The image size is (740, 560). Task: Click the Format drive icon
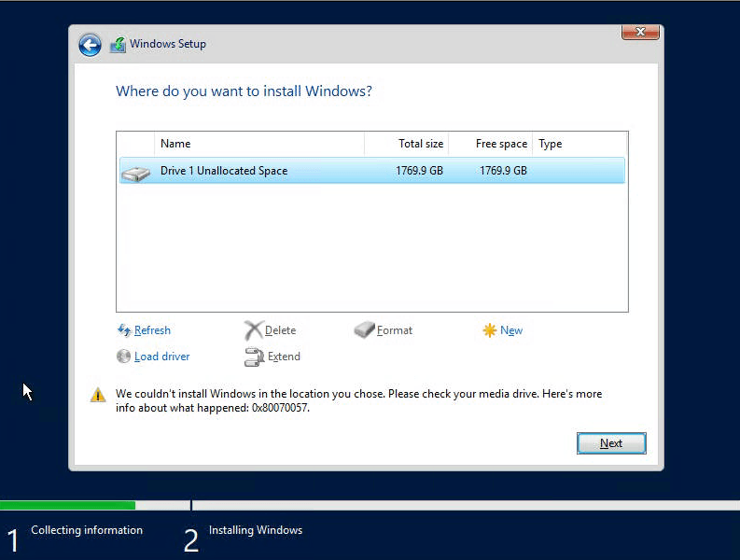(364, 330)
